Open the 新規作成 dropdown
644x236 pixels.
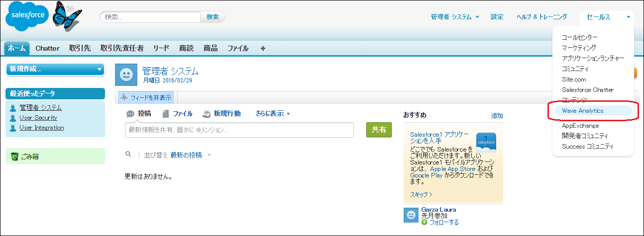coord(55,69)
